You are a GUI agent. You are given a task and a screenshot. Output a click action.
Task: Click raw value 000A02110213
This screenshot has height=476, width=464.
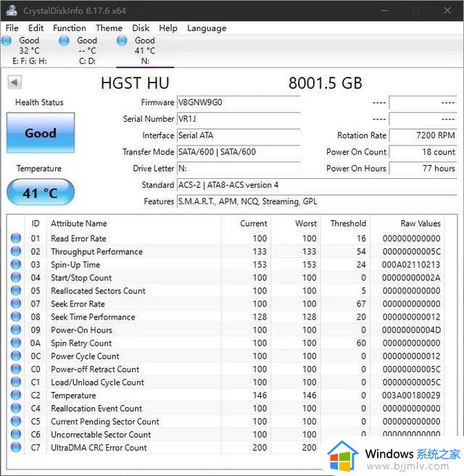pos(411,264)
